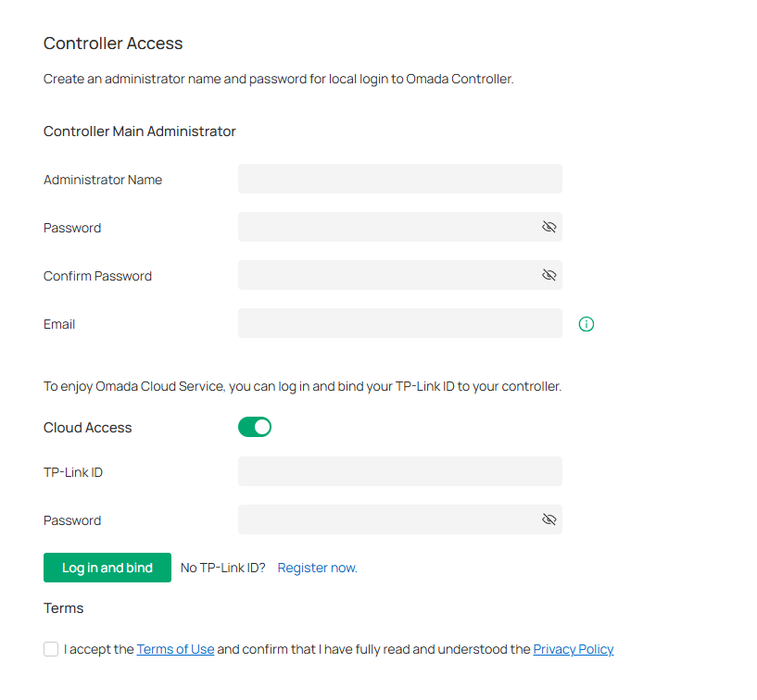
Task: Click the eye icon in Confirm Password
Action: pyautogui.click(x=549, y=275)
